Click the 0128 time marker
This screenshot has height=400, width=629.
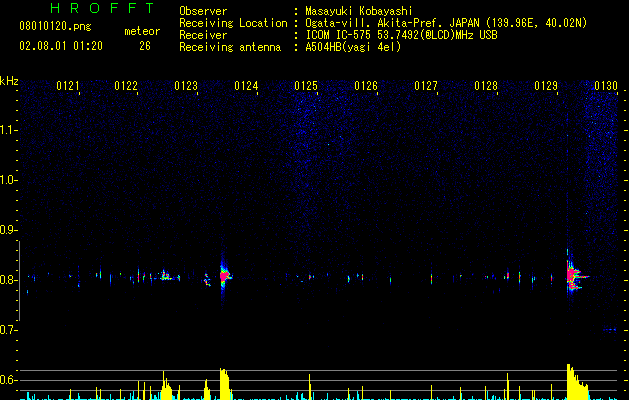click(x=486, y=86)
